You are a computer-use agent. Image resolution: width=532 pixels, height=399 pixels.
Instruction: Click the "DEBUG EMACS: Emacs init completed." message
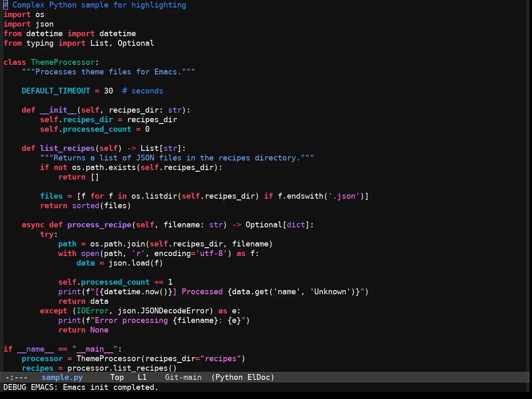pyautogui.click(x=81, y=387)
